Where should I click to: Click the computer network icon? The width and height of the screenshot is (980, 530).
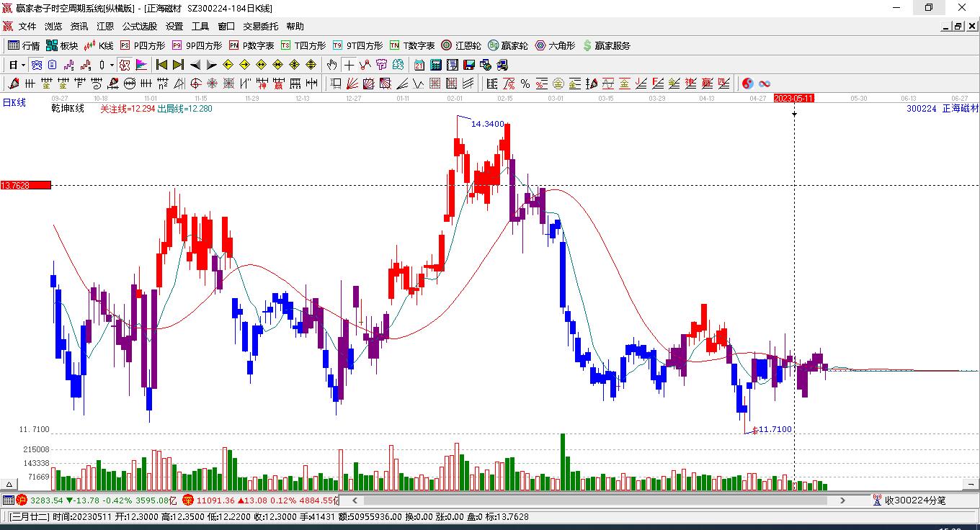coord(502,65)
